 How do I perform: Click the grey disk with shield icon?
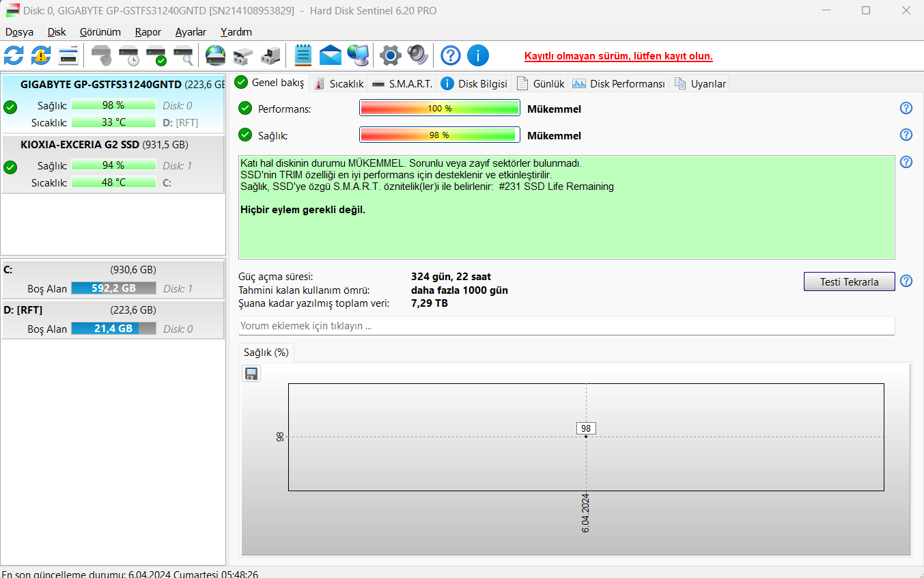point(102,55)
